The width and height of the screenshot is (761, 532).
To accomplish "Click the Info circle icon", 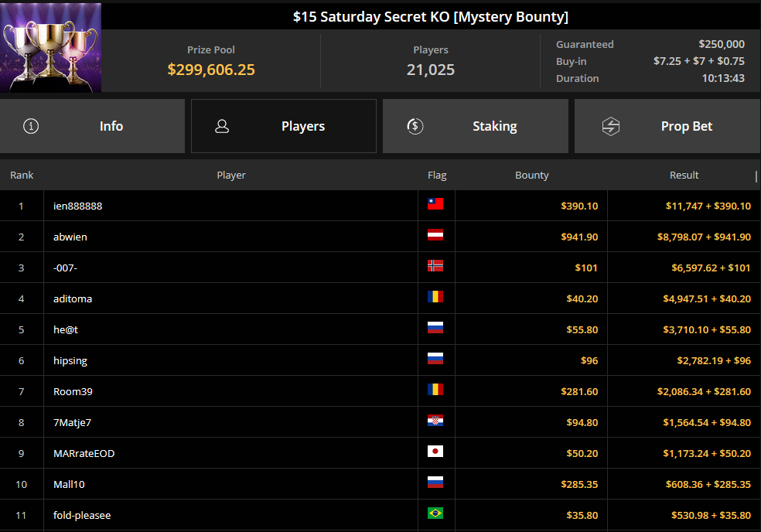I will click(31, 126).
